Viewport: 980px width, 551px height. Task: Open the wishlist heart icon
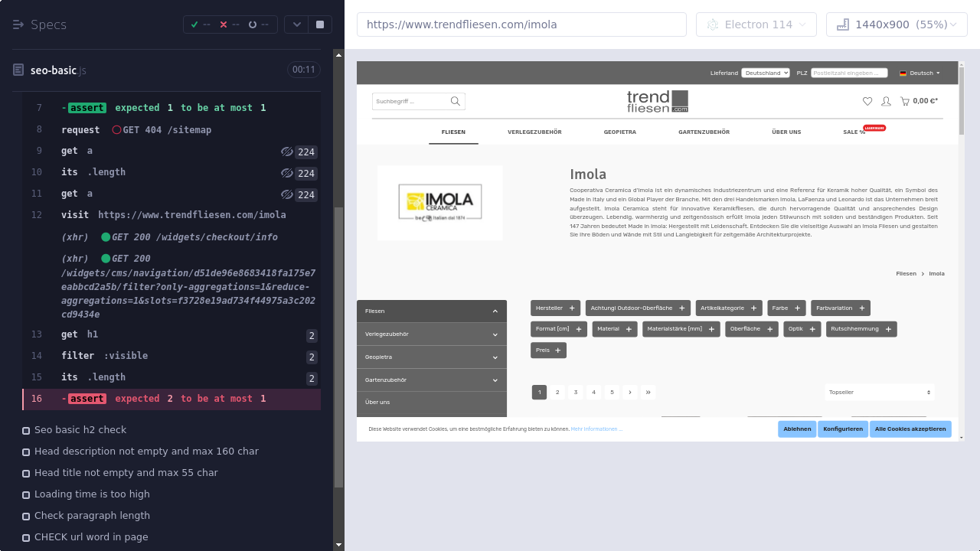point(867,101)
